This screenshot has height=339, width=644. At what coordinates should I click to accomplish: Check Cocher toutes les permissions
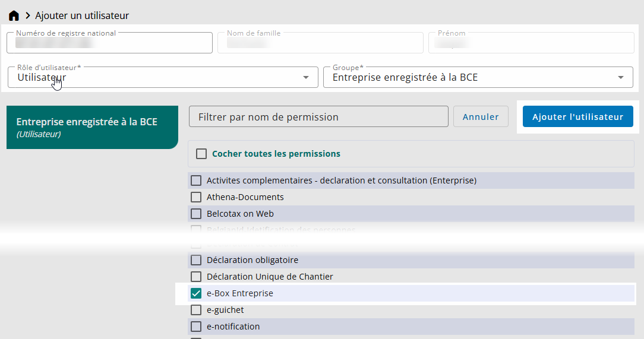201,154
